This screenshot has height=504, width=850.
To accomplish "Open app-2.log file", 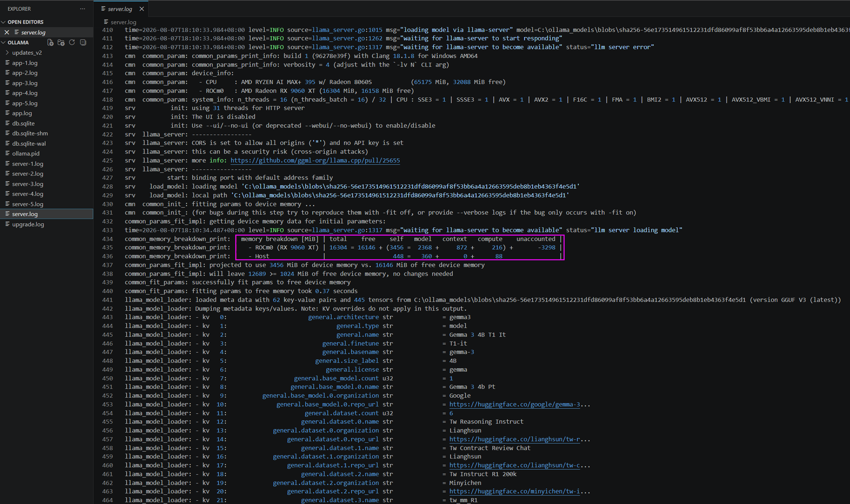I will 25,73.
